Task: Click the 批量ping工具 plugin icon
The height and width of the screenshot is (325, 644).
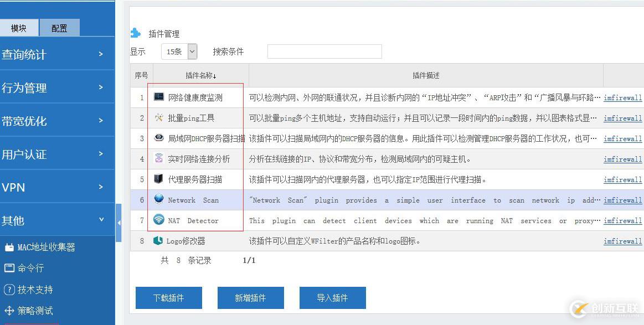Action: click(x=158, y=117)
